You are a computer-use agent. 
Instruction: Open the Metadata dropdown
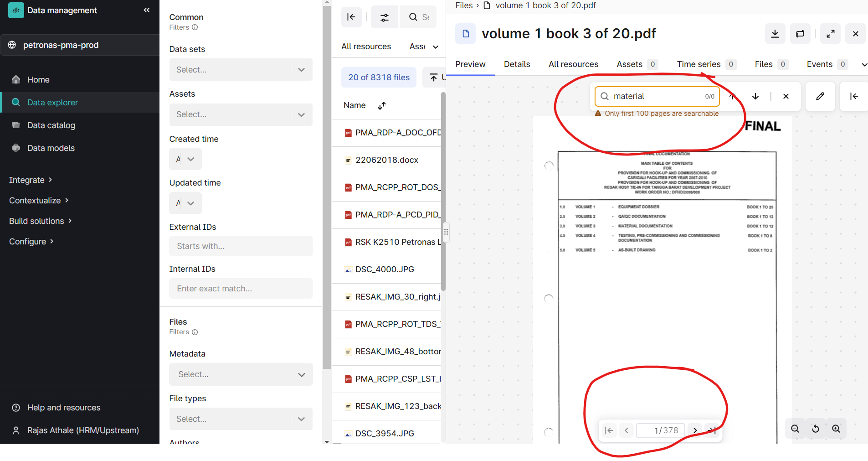coord(241,374)
